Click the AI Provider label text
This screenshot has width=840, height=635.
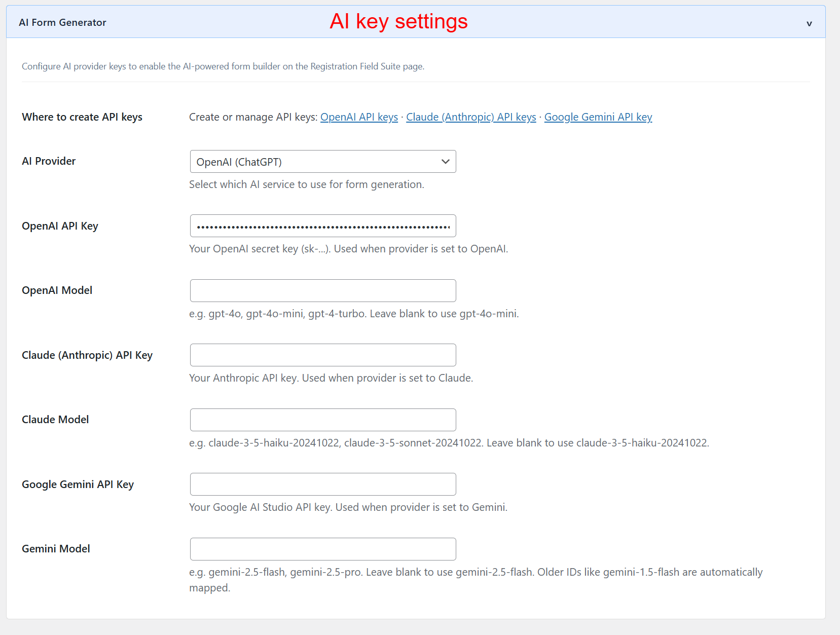click(48, 161)
